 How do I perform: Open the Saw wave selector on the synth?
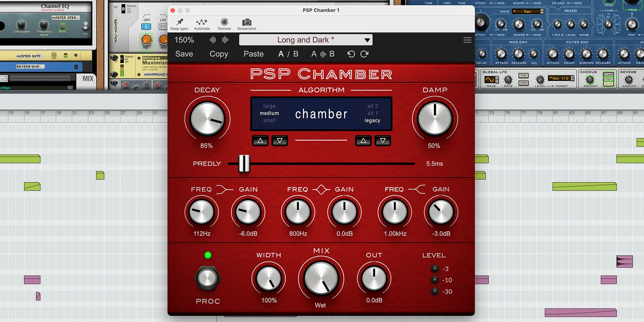pos(528,11)
